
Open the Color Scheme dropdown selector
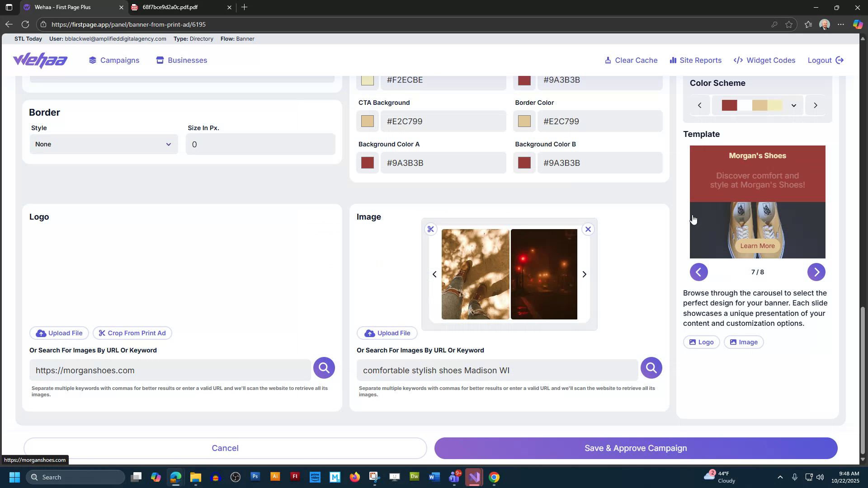coord(793,105)
